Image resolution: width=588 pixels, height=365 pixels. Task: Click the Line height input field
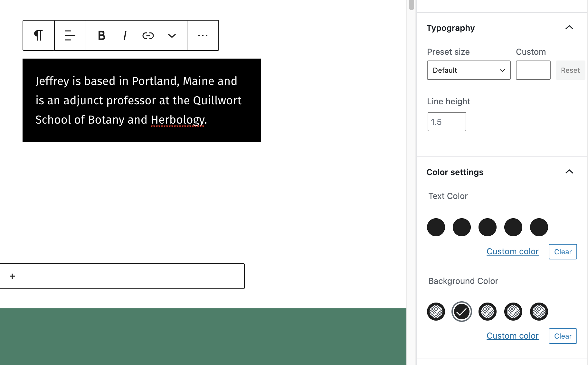click(447, 122)
